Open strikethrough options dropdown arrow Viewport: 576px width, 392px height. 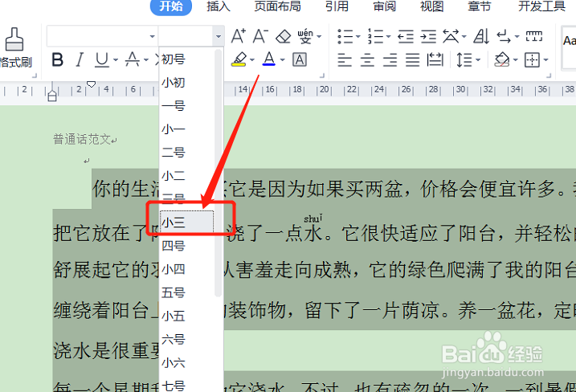(x=146, y=60)
